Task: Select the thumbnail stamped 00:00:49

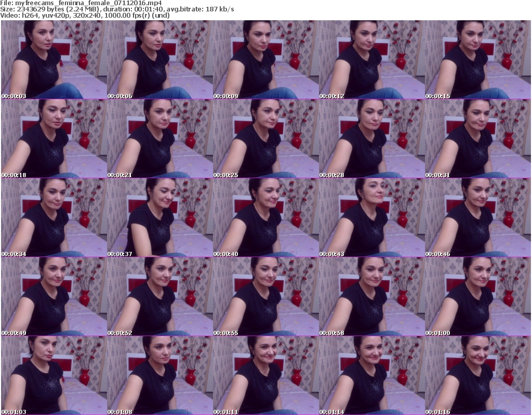Action: tap(54, 297)
